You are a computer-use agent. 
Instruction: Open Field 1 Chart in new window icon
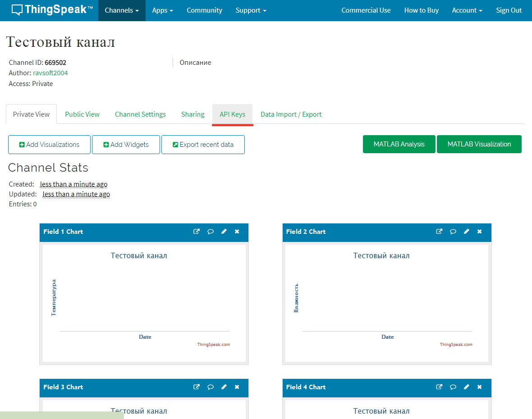[x=197, y=232]
